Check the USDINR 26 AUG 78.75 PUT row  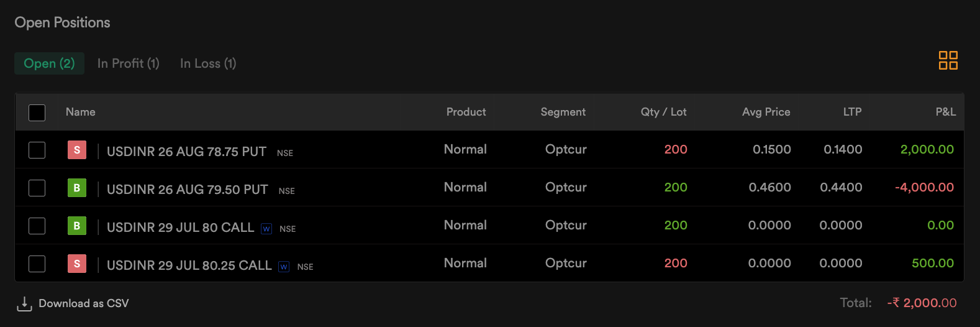click(37, 150)
